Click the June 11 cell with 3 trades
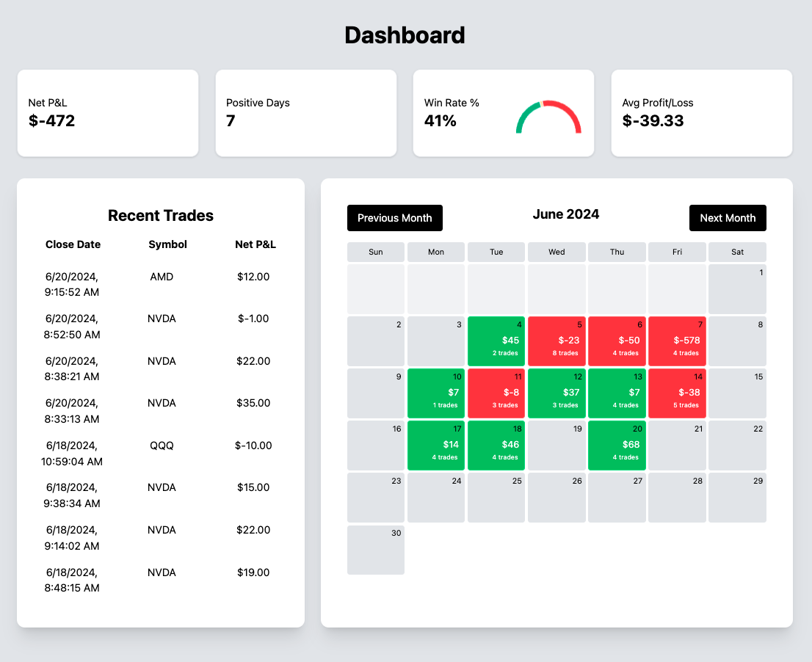Viewport: 812px width, 662px height. (496, 393)
